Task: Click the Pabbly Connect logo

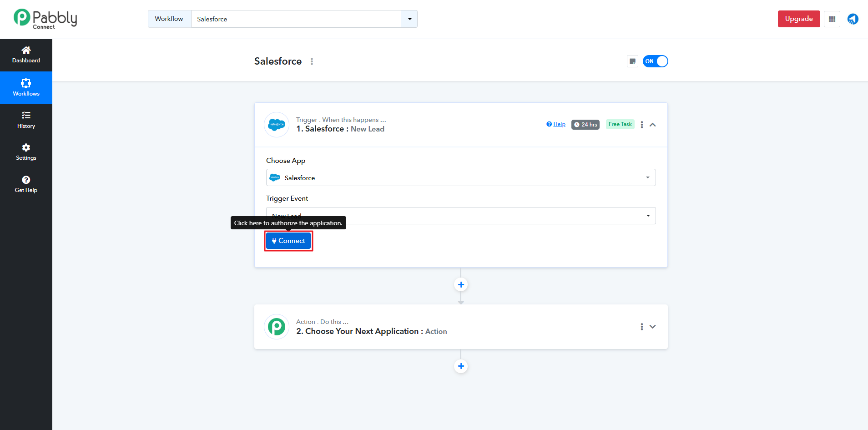Action: pos(45,19)
